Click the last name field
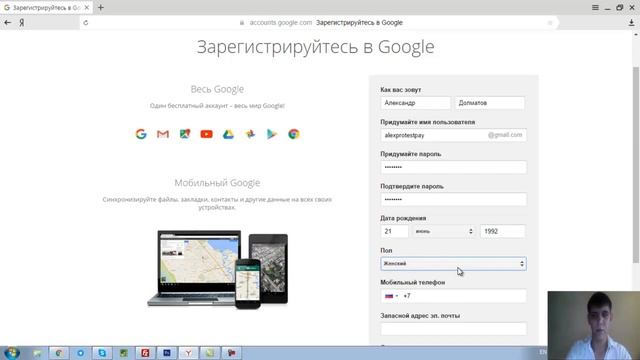This screenshot has width=640, height=360. [x=490, y=103]
